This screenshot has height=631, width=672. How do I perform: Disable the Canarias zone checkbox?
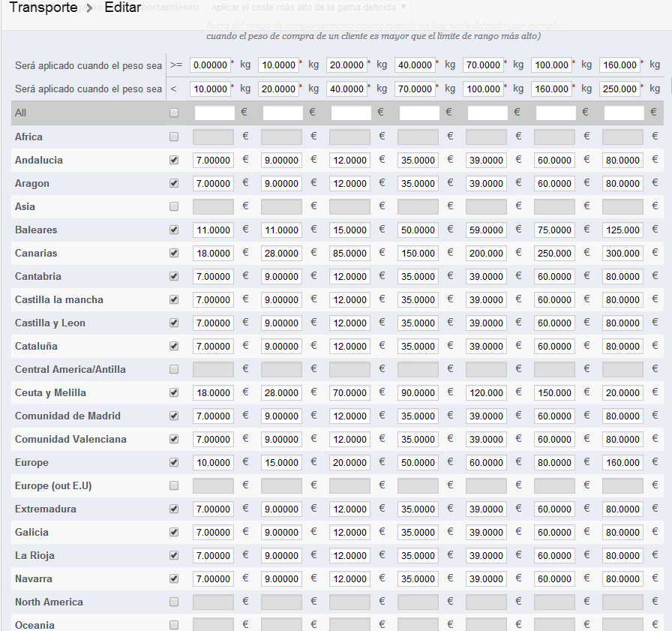[x=173, y=253]
